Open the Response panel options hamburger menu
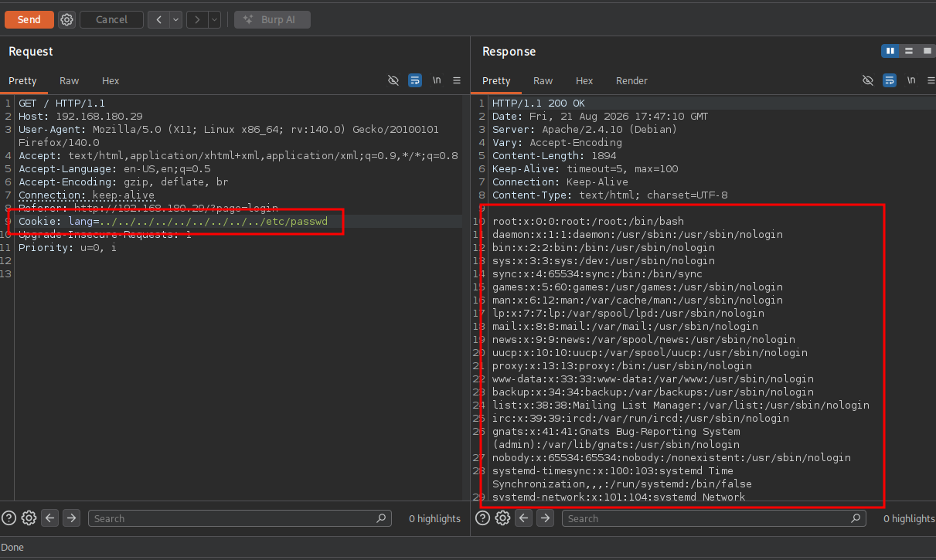The width and height of the screenshot is (936, 560). pyautogui.click(x=930, y=80)
